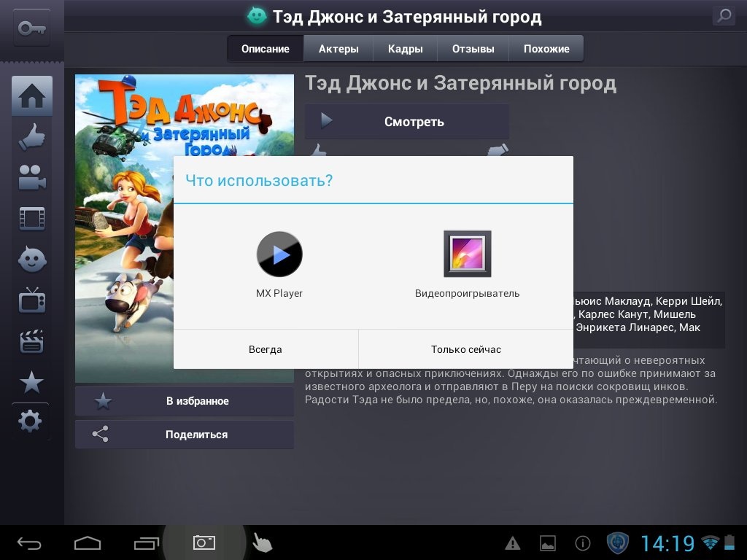Switch to the Отзывы tab
The image size is (747, 560).
click(x=473, y=49)
